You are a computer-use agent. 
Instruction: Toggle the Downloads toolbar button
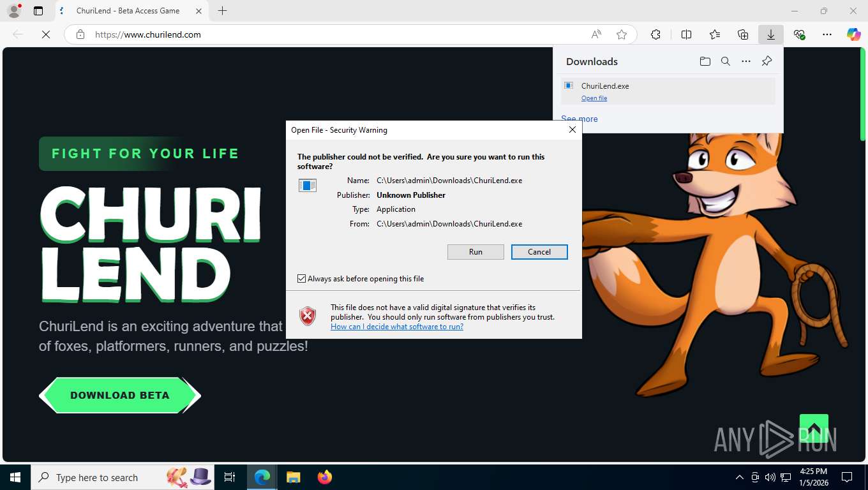(771, 34)
